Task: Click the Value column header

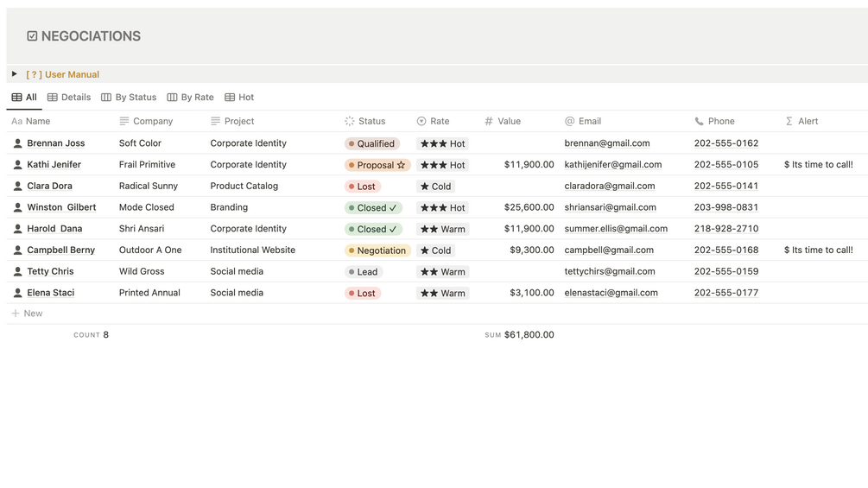Action: pyautogui.click(x=503, y=121)
